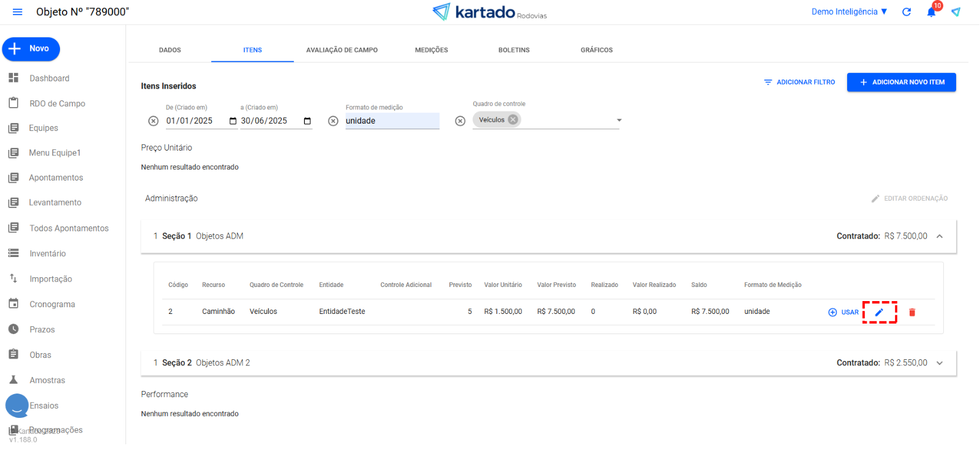The height and width of the screenshot is (451, 980).
Task: Switch to the Medições tab
Action: click(432, 50)
